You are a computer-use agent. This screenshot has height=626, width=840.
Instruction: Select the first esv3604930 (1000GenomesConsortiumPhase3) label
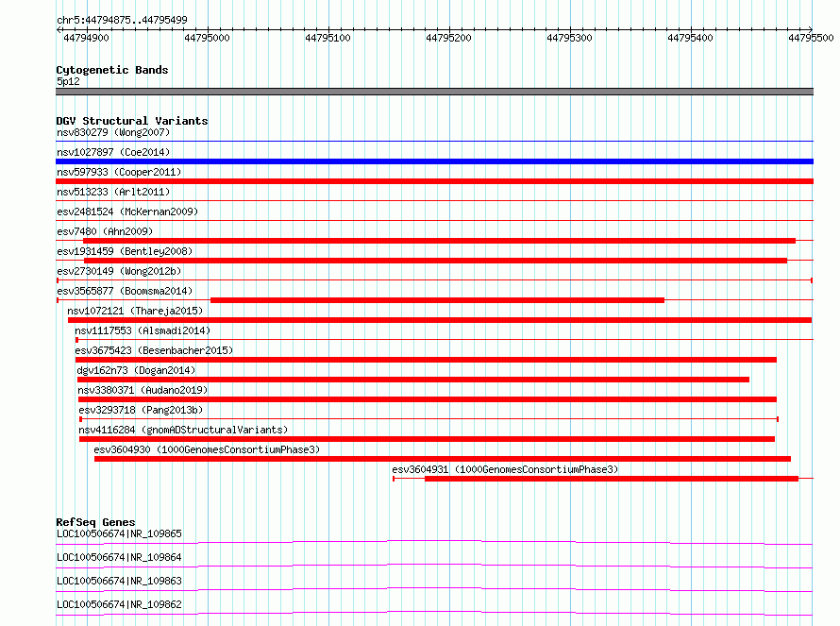pos(207,449)
